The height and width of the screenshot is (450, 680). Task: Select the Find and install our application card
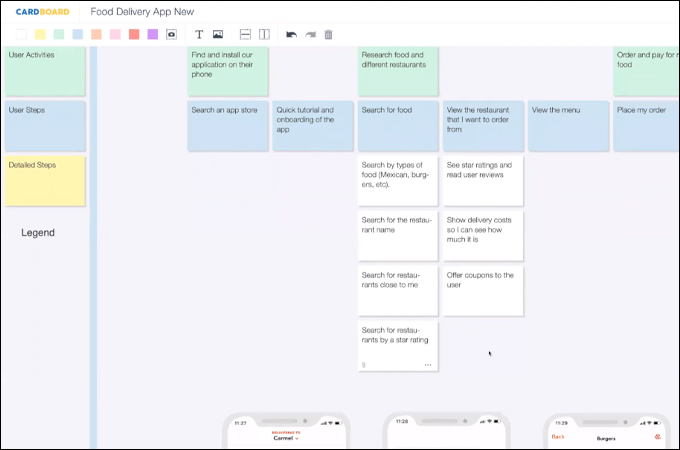(228, 71)
